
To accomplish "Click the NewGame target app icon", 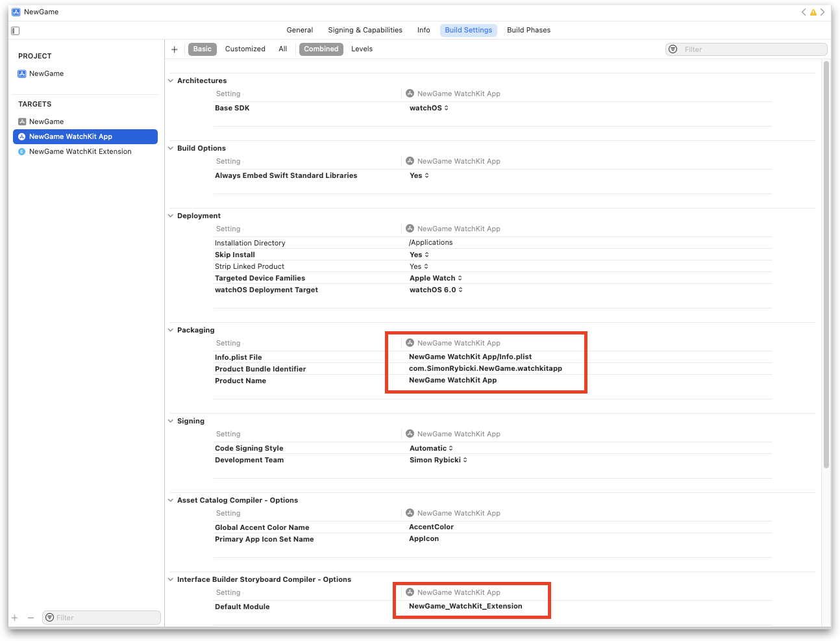I will coord(22,122).
